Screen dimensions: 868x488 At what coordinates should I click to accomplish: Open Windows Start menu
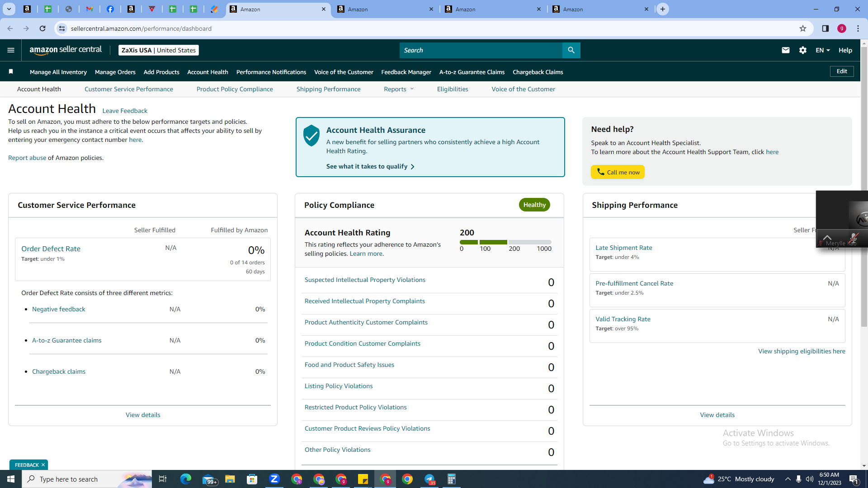tap(11, 479)
